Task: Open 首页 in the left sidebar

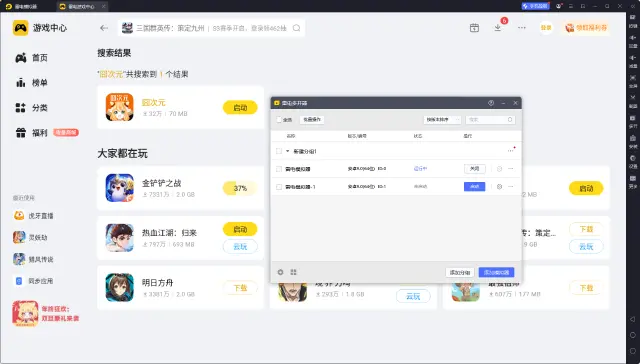Action: click(32, 58)
